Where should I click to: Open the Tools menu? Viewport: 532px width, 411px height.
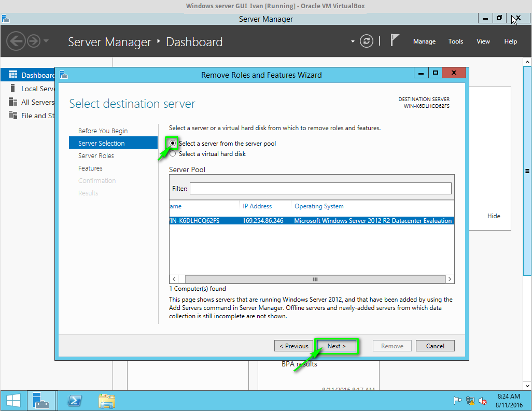click(455, 41)
